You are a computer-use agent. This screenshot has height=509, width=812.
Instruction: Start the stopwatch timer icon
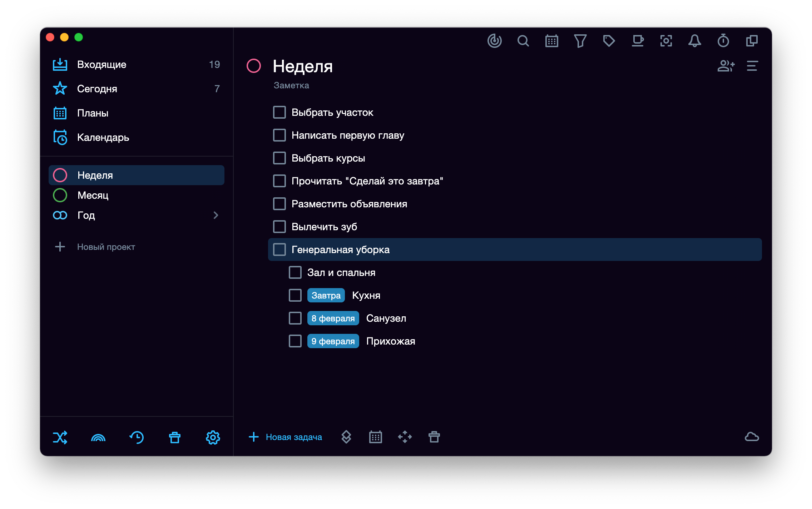click(723, 41)
